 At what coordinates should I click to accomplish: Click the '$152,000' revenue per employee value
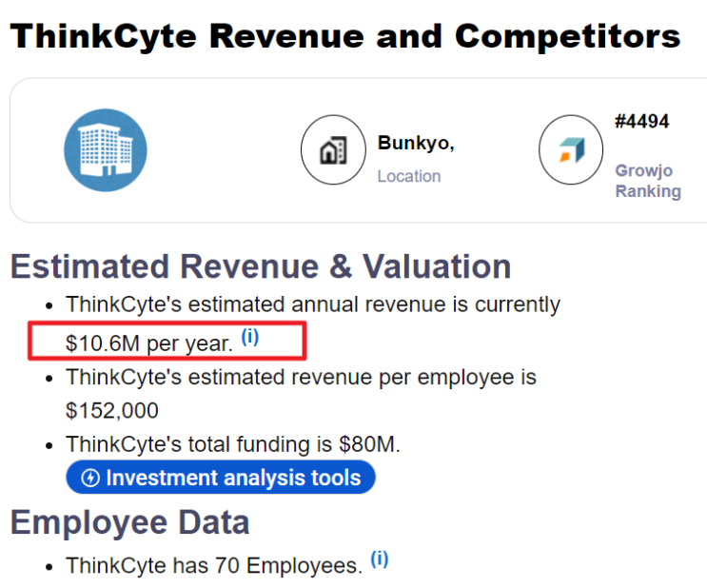point(112,410)
